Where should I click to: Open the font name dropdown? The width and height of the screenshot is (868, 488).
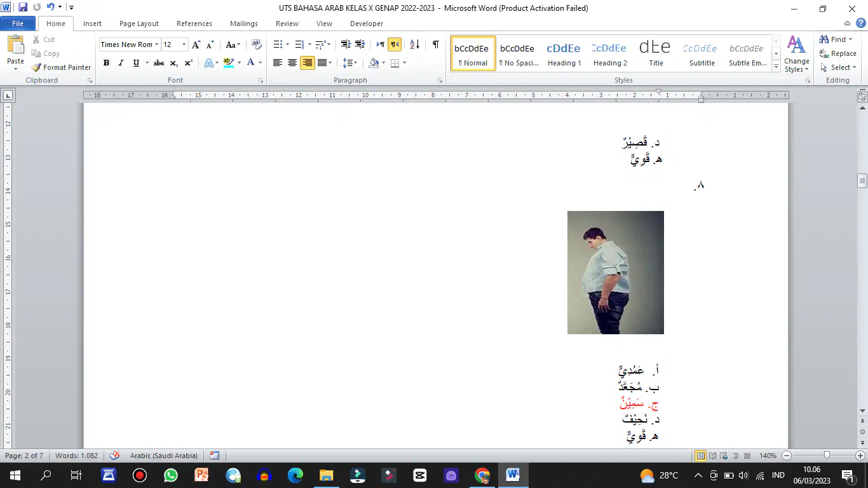click(x=156, y=44)
